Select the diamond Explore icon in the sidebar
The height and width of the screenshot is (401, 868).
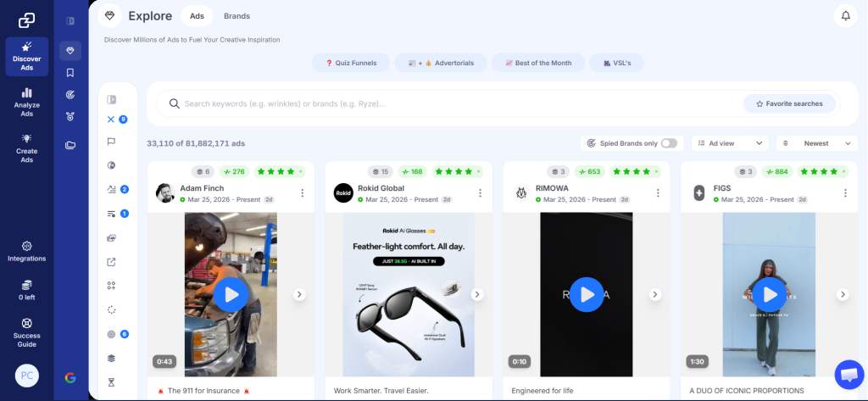pyautogui.click(x=70, y=51)
